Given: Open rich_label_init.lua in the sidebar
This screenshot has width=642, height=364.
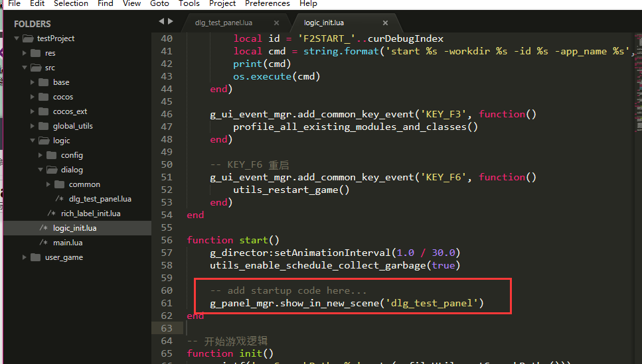Looking at the screenshot, I should pyautogui.click(x=90, y=213).
